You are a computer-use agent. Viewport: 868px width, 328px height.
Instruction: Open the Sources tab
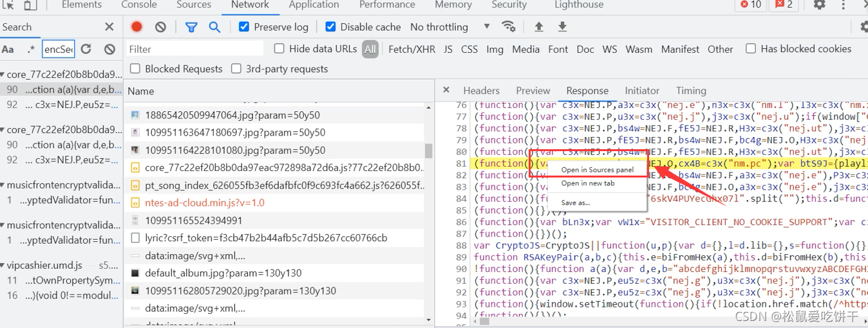[194, 5]
